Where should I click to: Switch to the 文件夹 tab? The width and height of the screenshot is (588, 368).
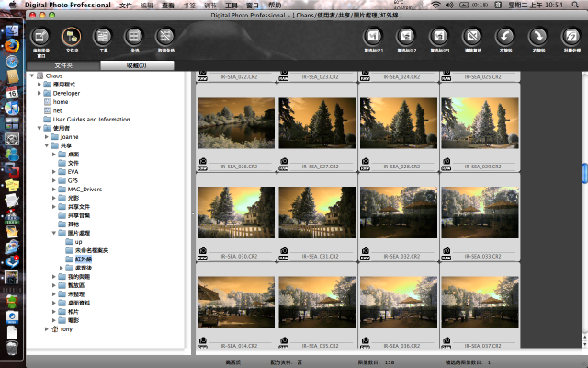click(63, 65)
